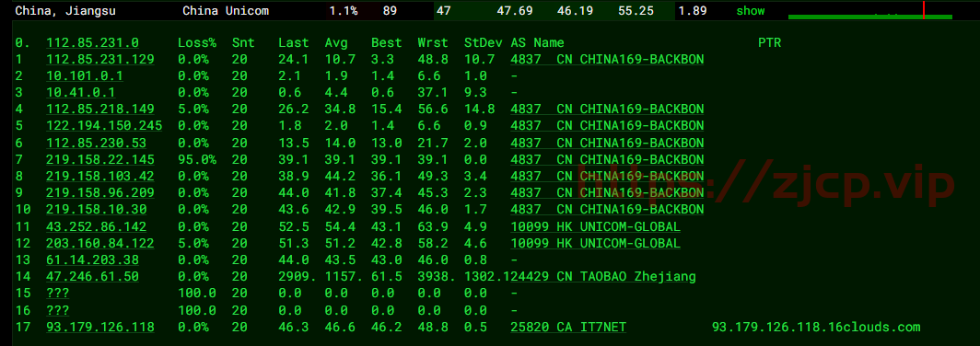Click IP address 219.158.103.42
The height and width of the screenshot is (346, 980).
100,176
